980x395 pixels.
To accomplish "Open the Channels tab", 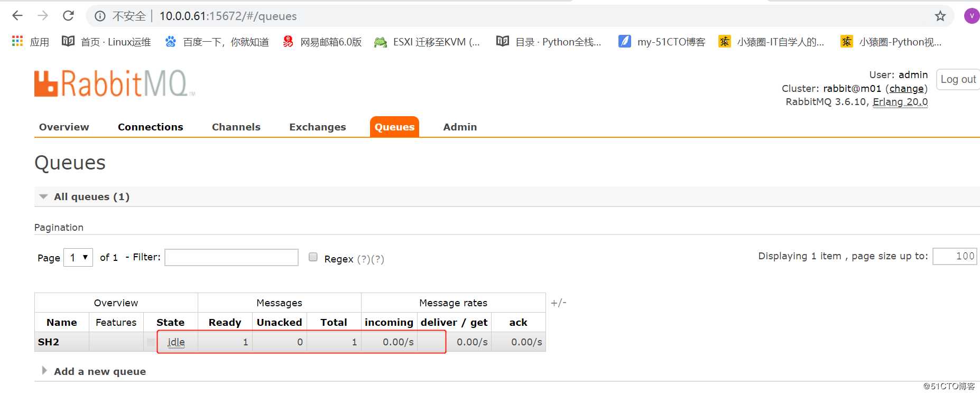I will [236, 127].
